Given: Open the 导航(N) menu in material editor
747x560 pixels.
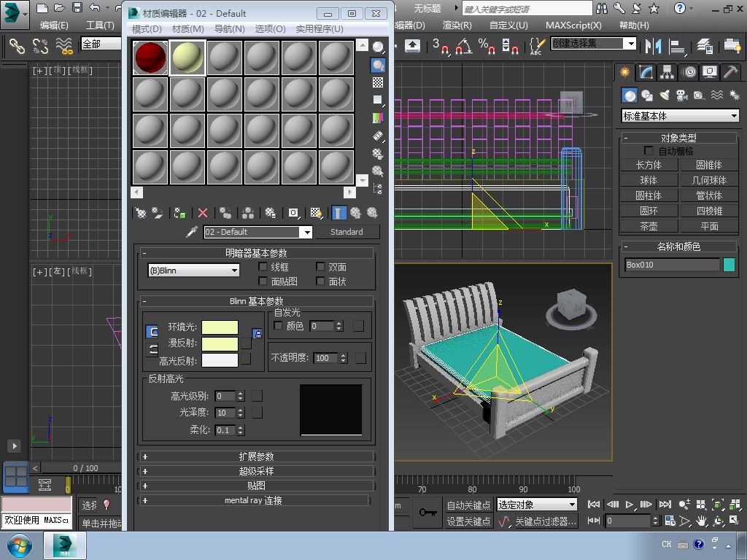Looking at the screenshot, I should click(x=229, y=28).
